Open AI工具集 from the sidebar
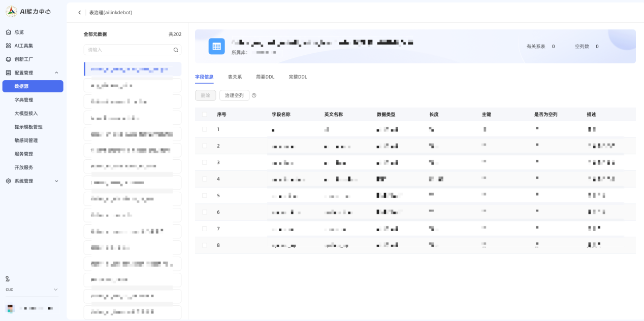The image size is (644, 321). pyautogui.click(x=23, y=46)
